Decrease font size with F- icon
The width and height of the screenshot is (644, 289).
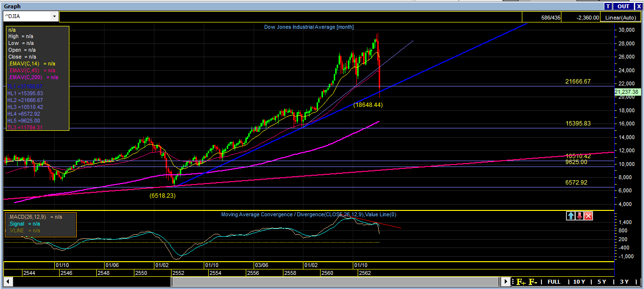[x=533, y=282]
